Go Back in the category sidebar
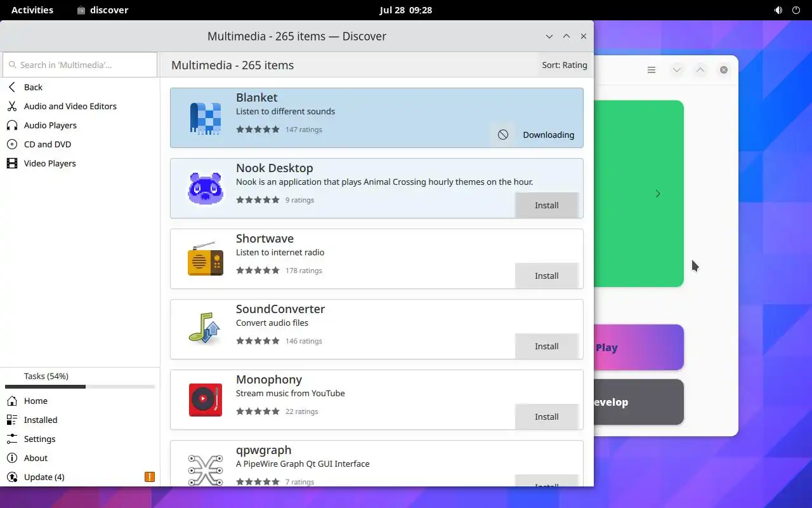The image size is (812, 508). tap(80, 87)
